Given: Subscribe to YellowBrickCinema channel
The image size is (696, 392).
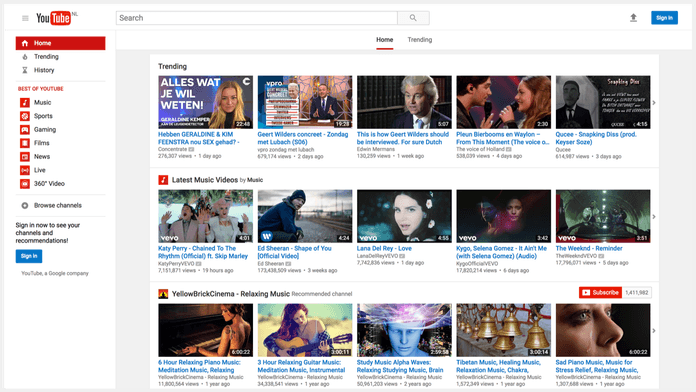Looking at the screenshot, I should (x=600, y=293).
